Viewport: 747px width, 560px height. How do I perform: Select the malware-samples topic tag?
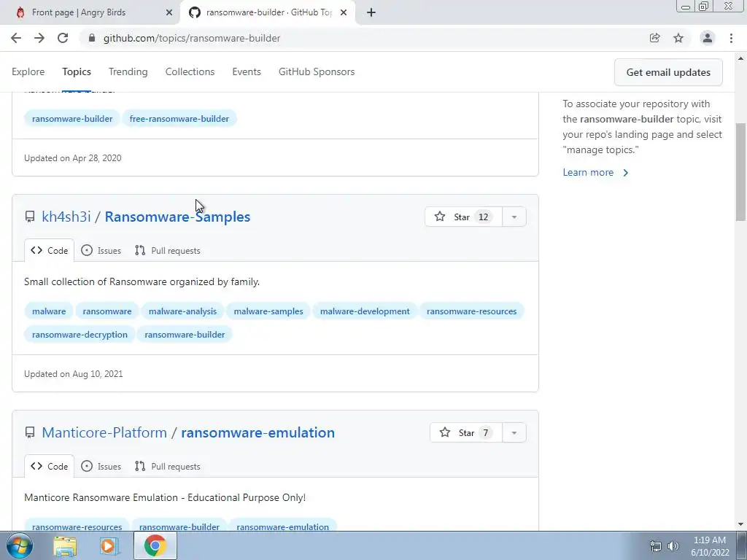coord(268,311)
